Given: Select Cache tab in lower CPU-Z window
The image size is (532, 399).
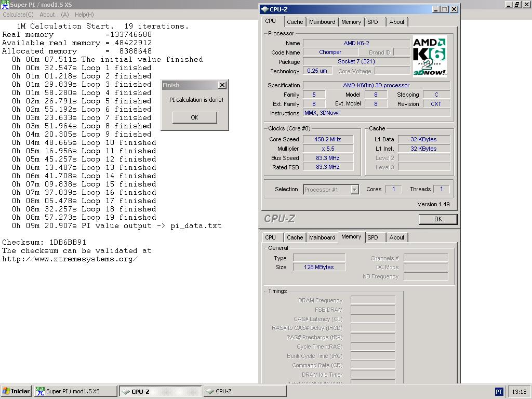Looking at the screenshot, I should pos(295,237).
